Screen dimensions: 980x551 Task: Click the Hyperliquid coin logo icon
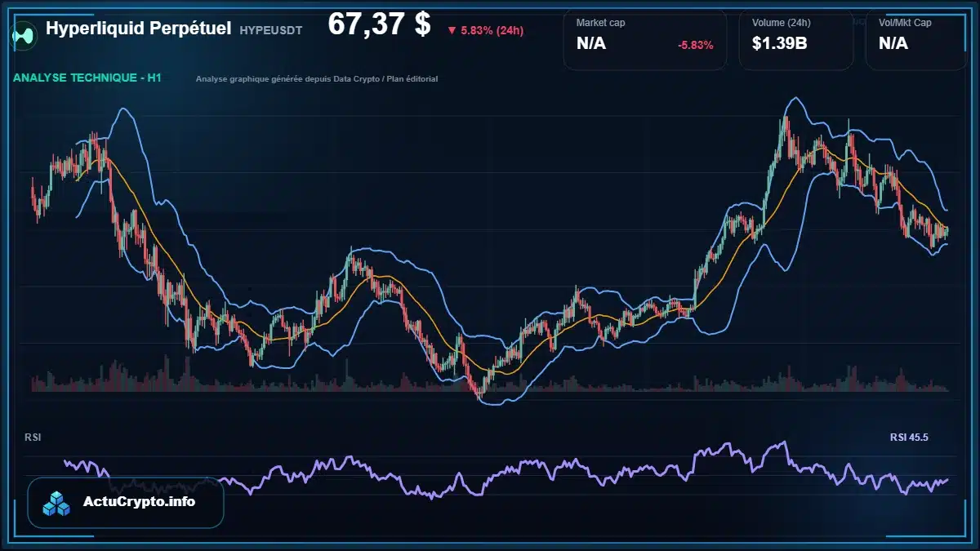pyautogui.click(x=24, y=34)
